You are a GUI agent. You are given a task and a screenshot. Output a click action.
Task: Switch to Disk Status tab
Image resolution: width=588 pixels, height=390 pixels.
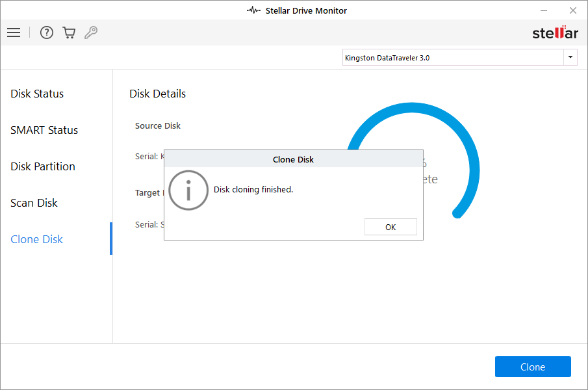pyautogui.click(x=37, y=94)
